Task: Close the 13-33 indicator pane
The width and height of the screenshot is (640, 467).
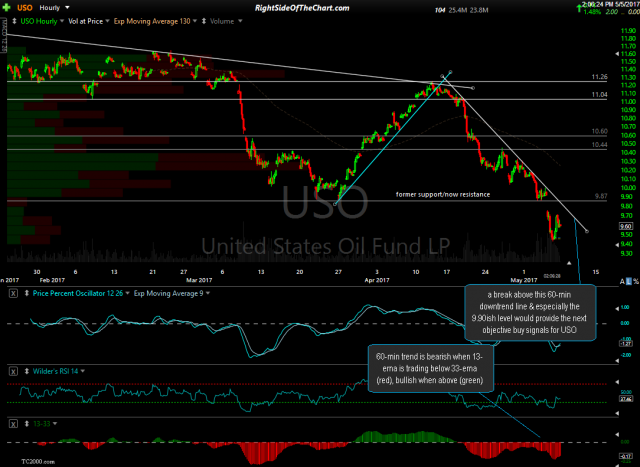Action: [13, 424]
